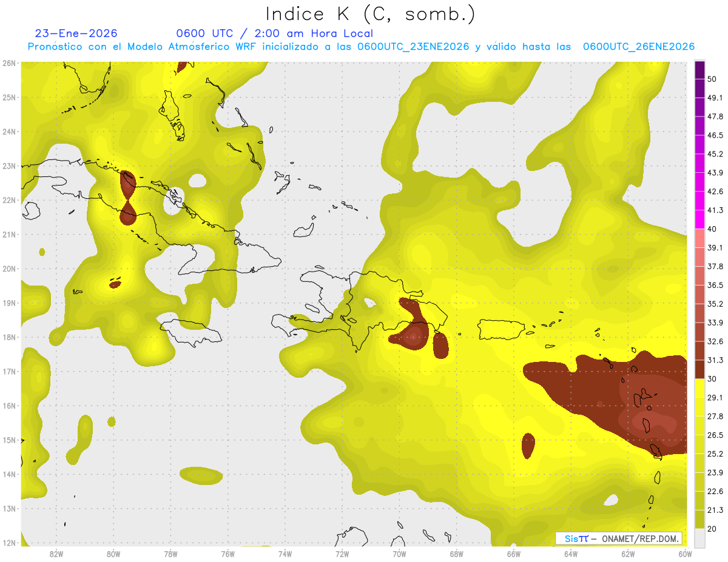
Task: Click the colorbar value 46.5
Action: (x=715, y=135)
